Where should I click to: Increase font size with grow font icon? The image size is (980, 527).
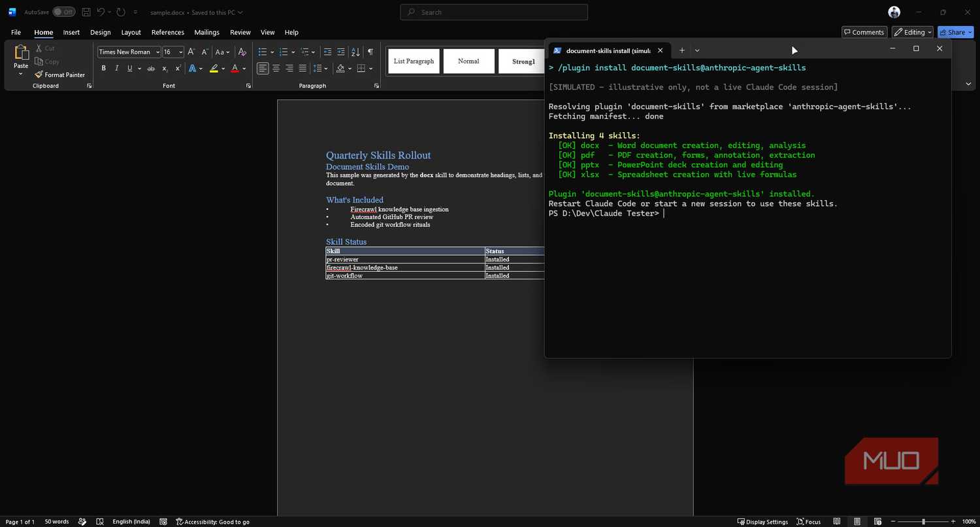pos(191,52)
